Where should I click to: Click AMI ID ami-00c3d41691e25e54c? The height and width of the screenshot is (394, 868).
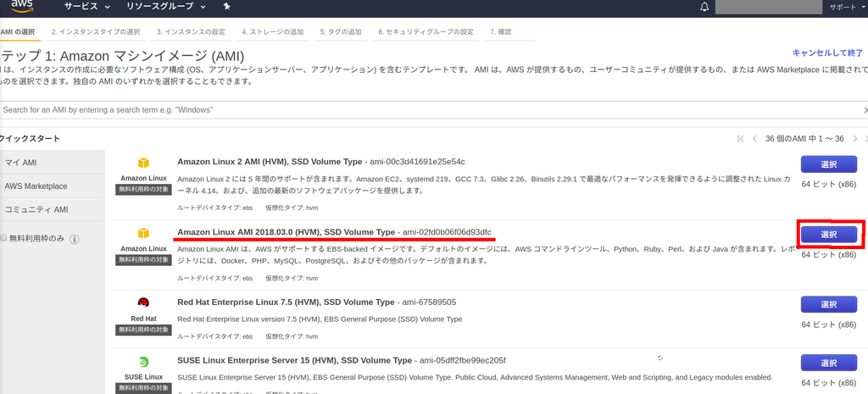click(417, 162)
